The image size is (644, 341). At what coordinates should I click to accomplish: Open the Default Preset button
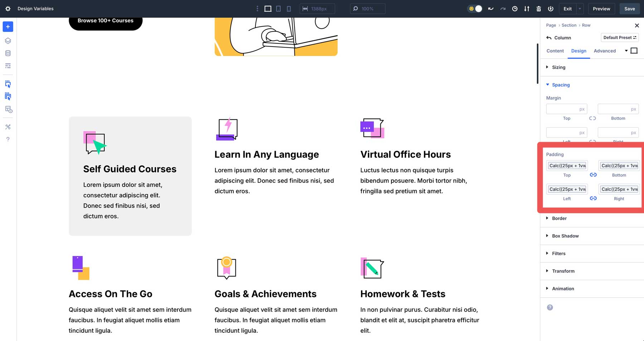tap(619, 37)
